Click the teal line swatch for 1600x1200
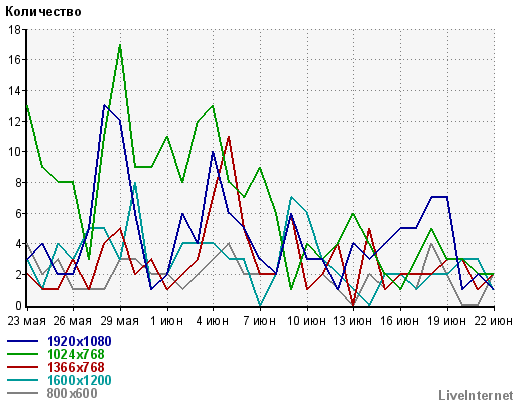The width and height of the screenshot is (520, 405). pos(22,380)
